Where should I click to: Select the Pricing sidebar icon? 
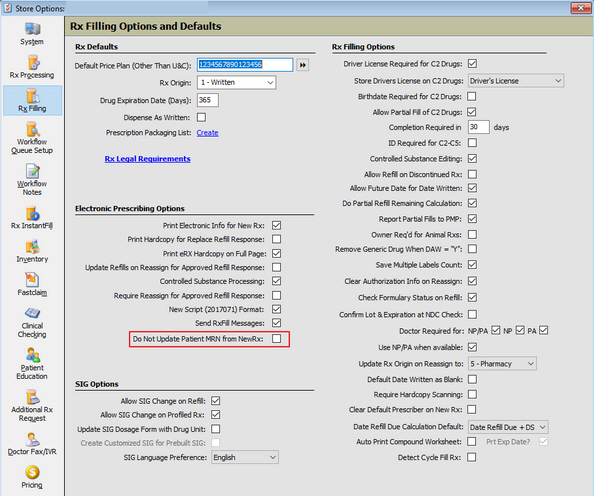tap(32, 477)
